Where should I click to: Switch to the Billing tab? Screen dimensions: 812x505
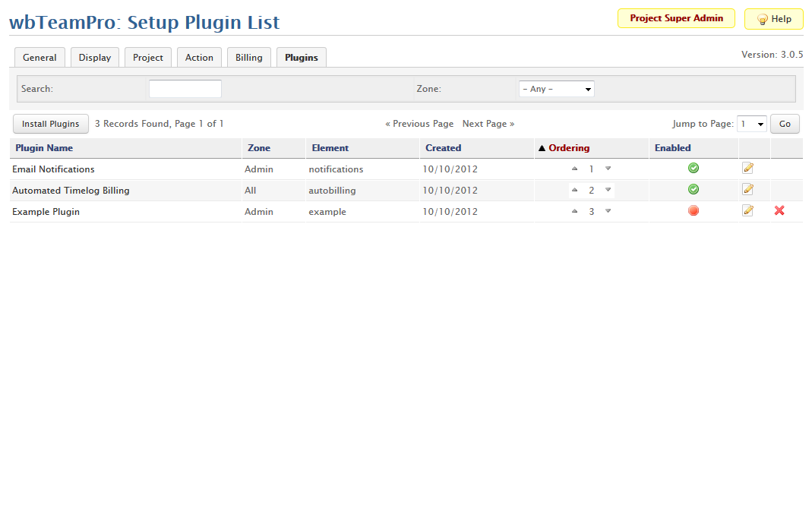coord(248,58)
